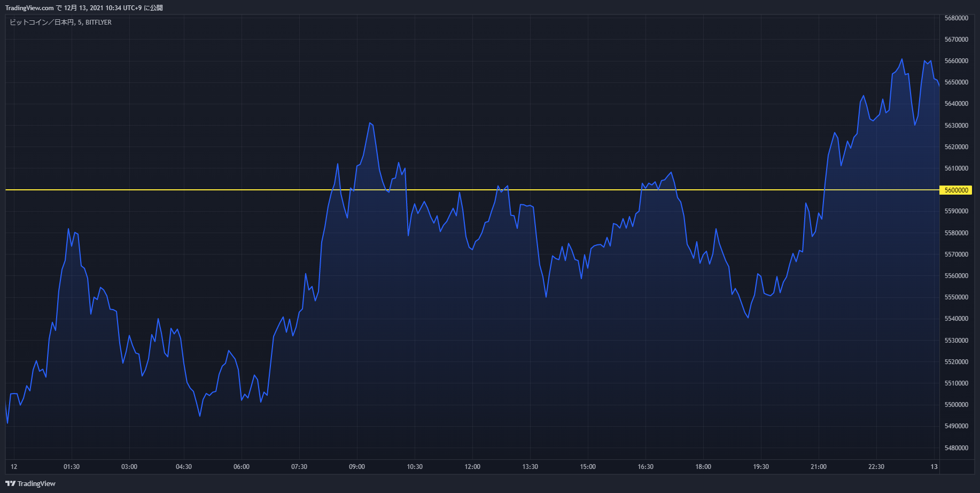Click the yellow horizontal line at 5600000
980x493 pixels.
point(472,190)
